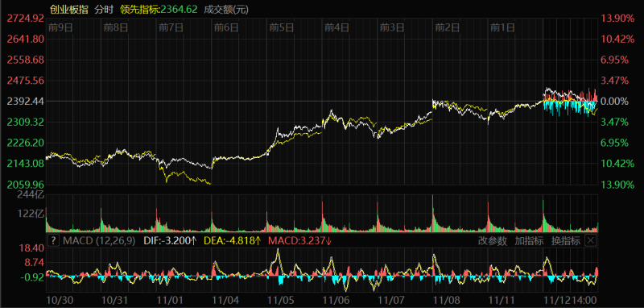644x308 pixels.
Task: Click the 2392.44 baseline price value
Action: tap(25, 101)
